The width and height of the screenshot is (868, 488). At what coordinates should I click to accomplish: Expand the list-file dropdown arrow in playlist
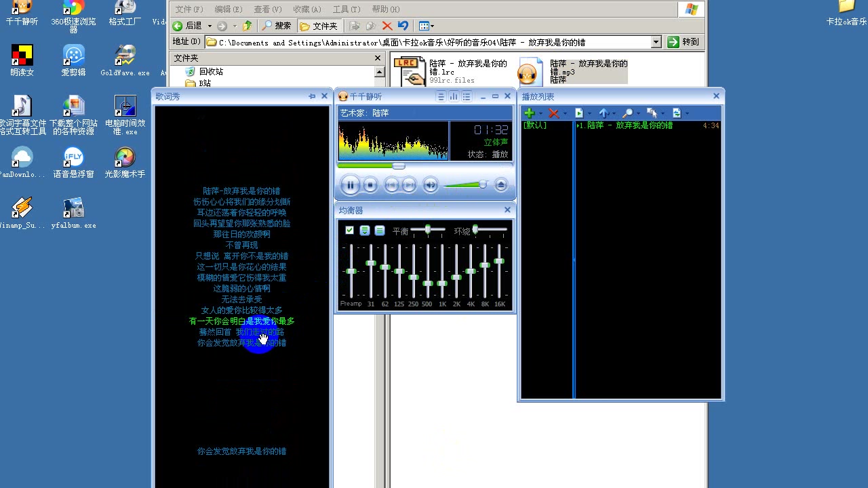pos(589,114)
